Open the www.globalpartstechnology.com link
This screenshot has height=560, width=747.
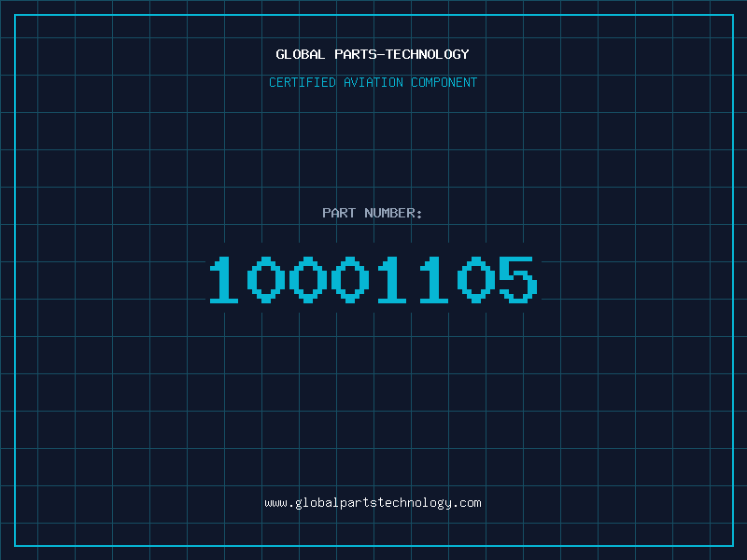click(373, 503)
